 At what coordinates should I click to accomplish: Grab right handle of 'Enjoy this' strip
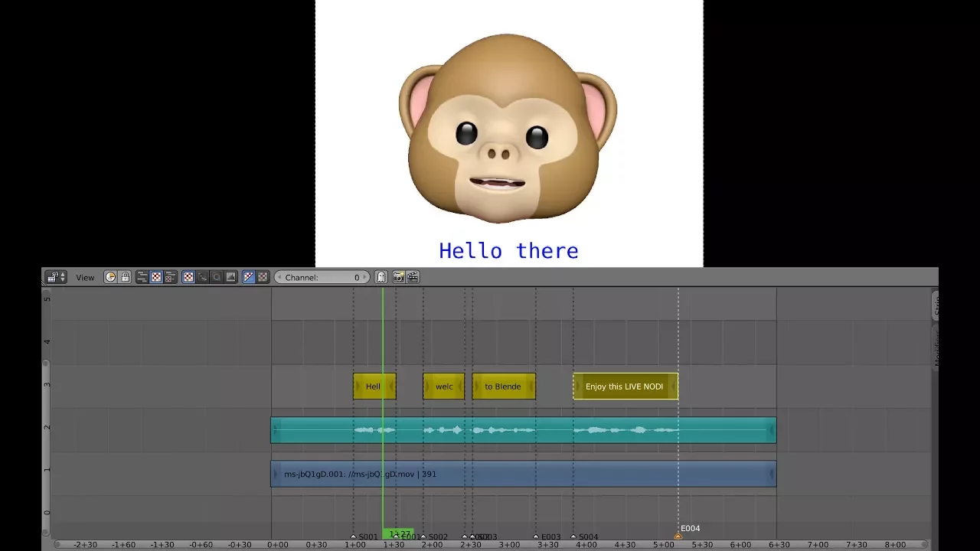coord(674,386)
